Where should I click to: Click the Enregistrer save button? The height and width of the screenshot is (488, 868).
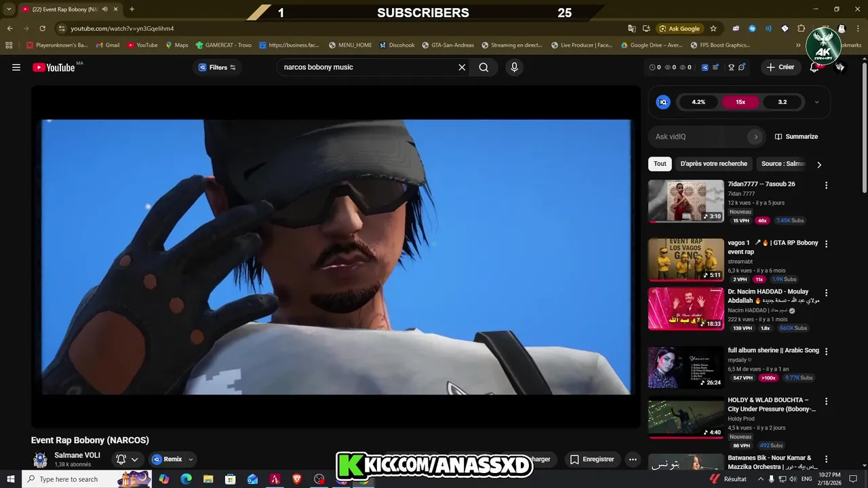(591, 459)
